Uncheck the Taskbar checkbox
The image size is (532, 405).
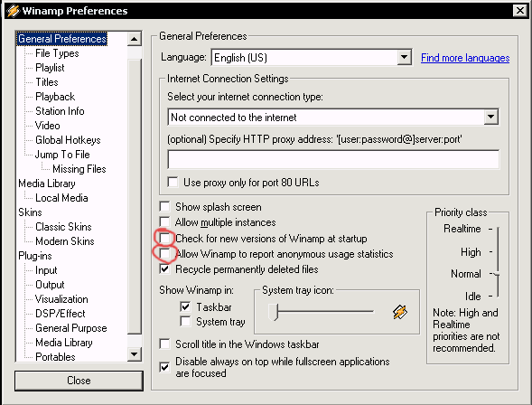click(185, 306)
